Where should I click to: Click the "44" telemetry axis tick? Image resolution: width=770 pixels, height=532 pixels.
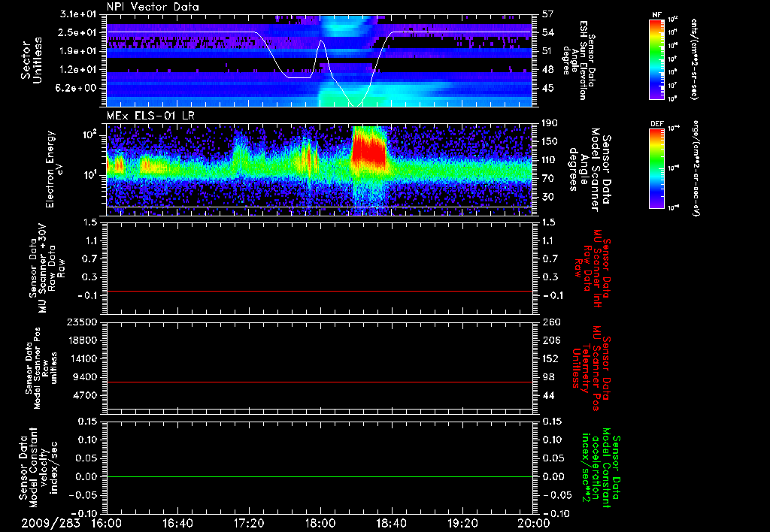pos(547,395)
